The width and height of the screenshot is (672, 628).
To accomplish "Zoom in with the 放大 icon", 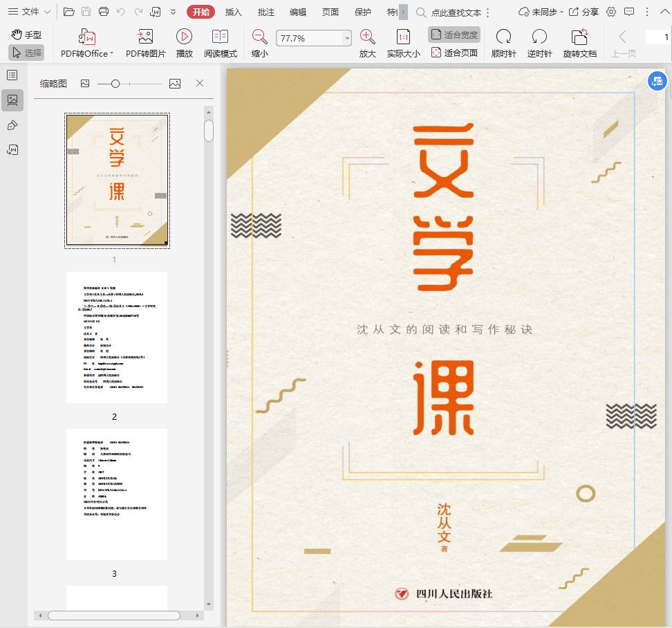I will pyautogui.click(x=367, y=37).
